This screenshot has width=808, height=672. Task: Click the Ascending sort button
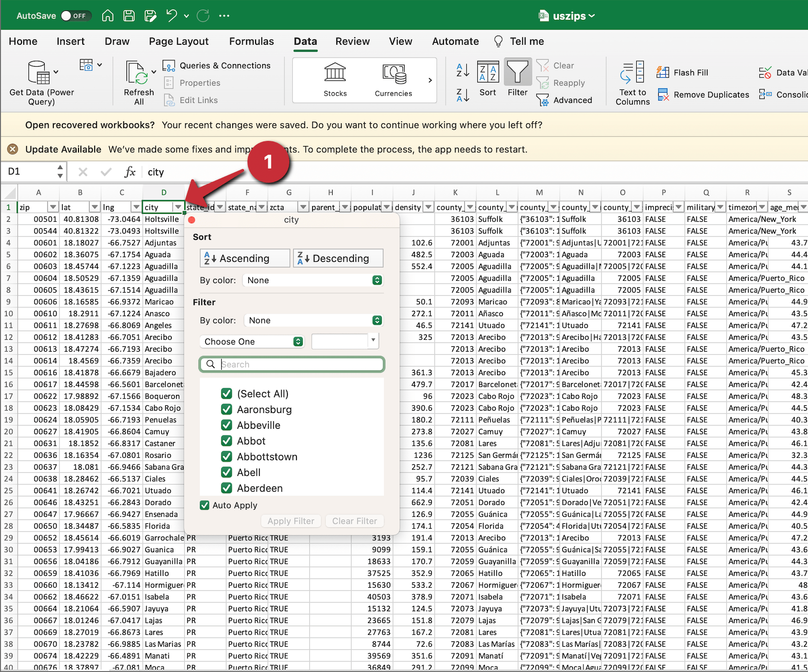[x=244, y=258]
